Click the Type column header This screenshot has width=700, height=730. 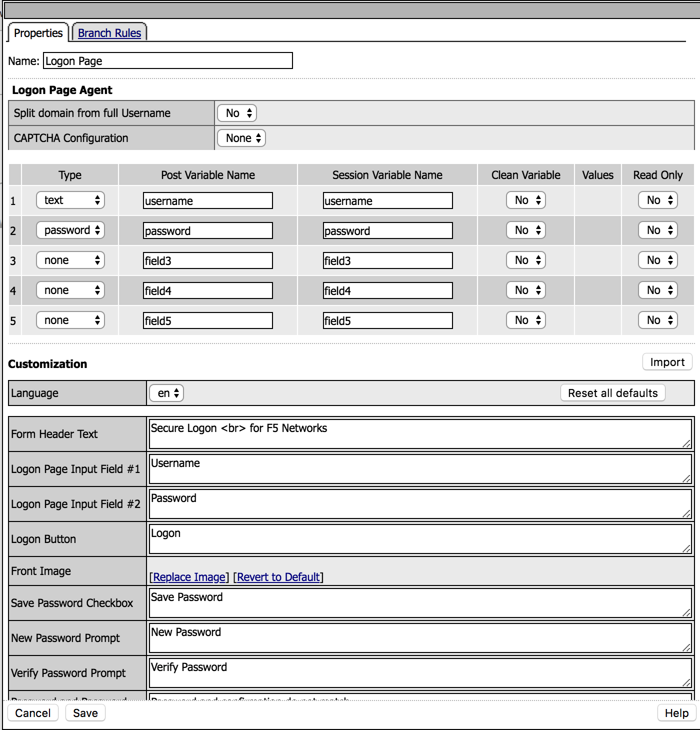70,175
